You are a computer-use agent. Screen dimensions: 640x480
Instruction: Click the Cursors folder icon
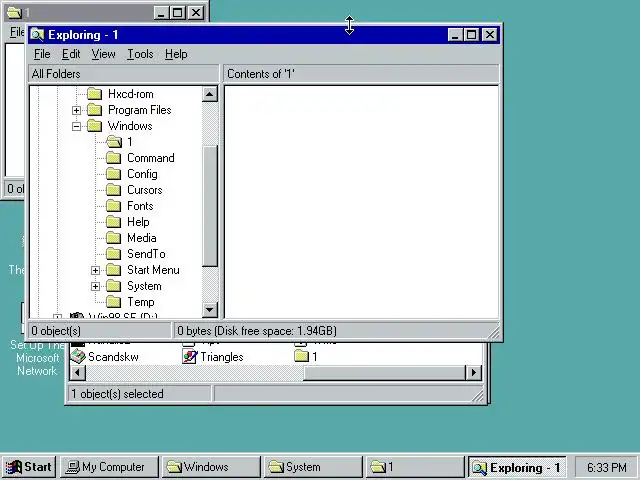(114, 190)
